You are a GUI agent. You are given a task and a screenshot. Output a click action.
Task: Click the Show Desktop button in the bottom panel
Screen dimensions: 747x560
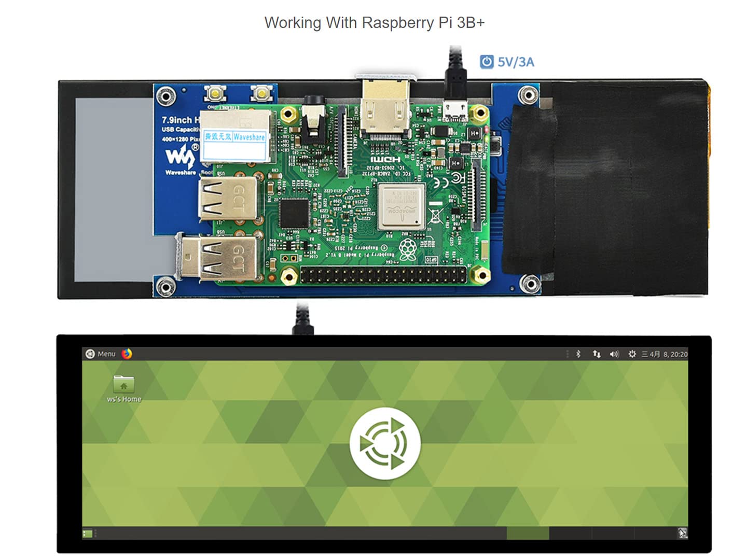click(87, 533)
